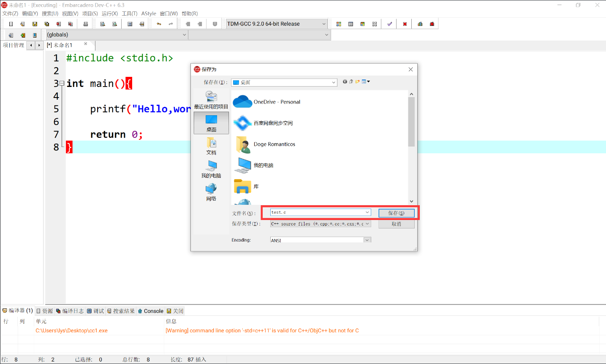Click the Print icon in the toolbar
This screenshot has height=364, width=606.
click(x=86, y=24)
